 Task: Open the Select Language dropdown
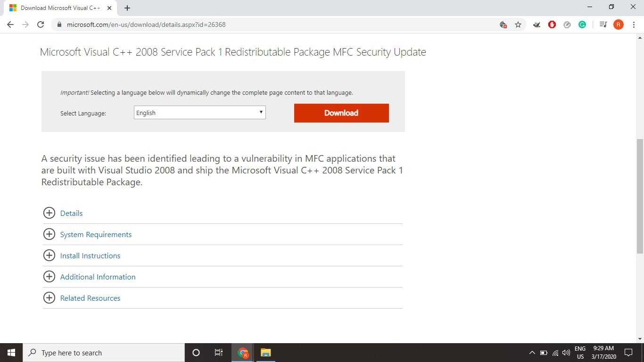click(200, 113)
